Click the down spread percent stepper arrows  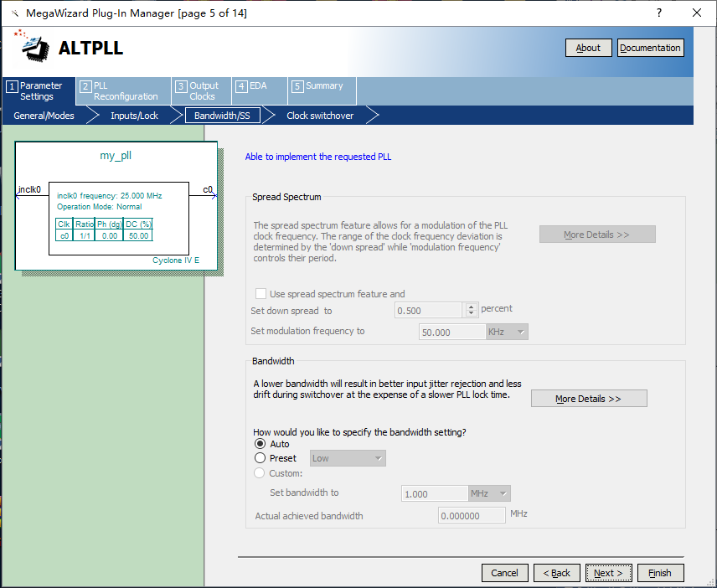471,310
